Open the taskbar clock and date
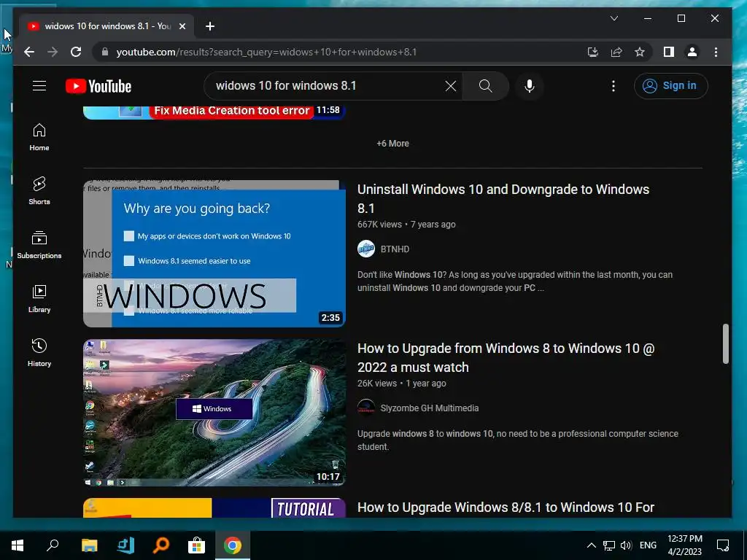The height and width of the screenshot is (560, 747). tap(684, 545)
